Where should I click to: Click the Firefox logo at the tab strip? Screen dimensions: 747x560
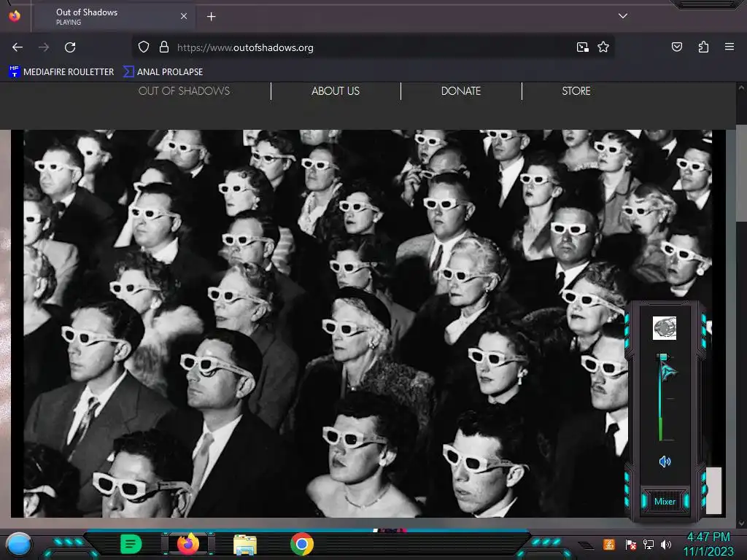click(15, 16)
